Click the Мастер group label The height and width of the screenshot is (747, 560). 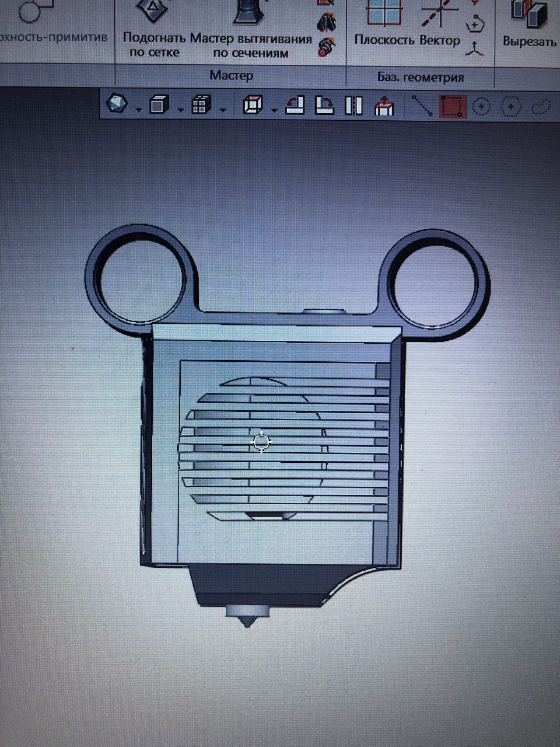(x=232, y=75)
